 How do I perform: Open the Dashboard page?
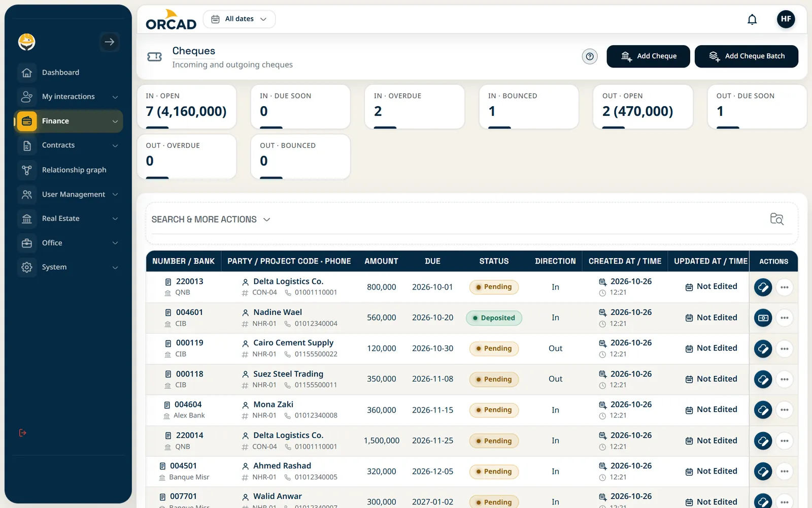(69, 72)
